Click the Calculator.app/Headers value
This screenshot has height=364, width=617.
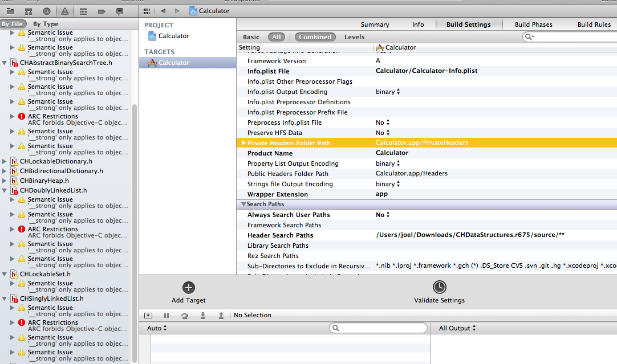pyautogui.click(x=412, y=173)
